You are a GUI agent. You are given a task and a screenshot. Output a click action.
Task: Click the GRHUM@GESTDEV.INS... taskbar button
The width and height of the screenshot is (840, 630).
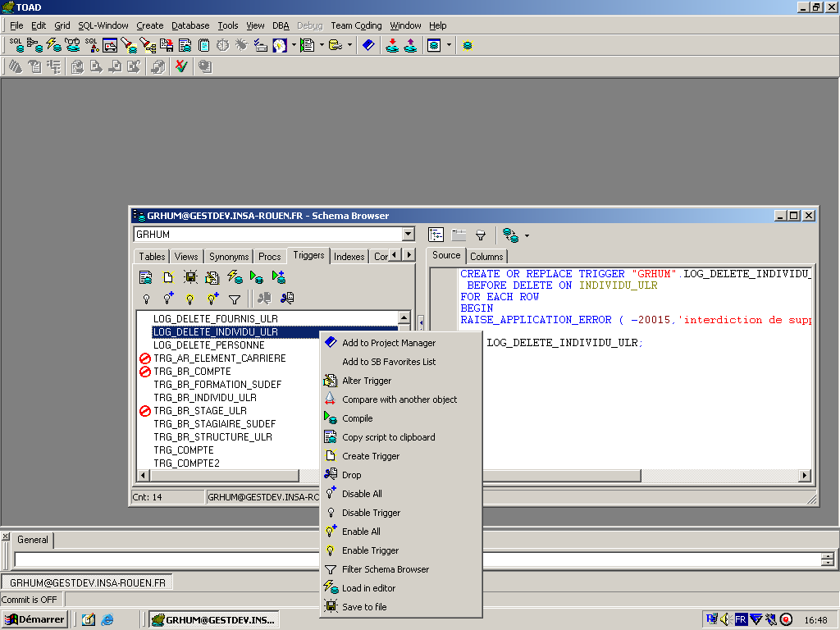[214, 620]
